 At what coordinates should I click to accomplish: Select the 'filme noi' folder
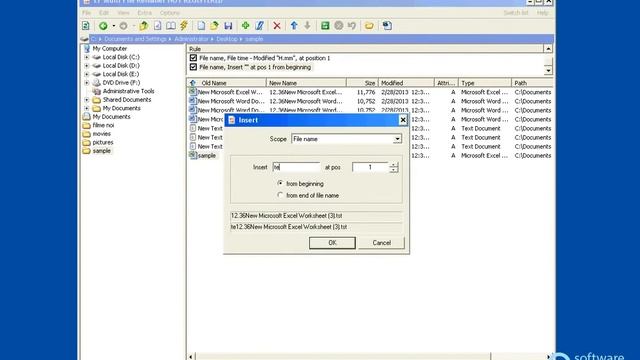click(103, 125)
